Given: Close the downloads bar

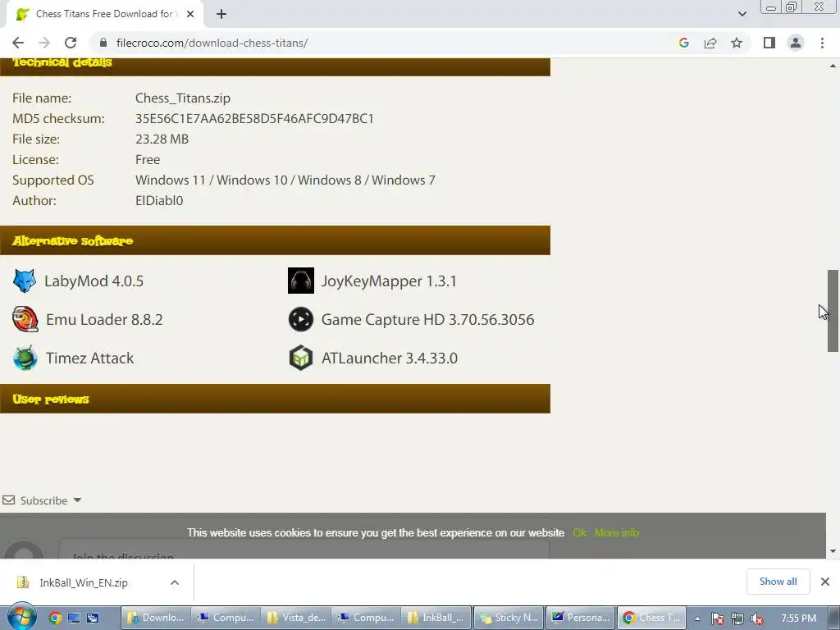Looking at the screenshot, I should (x=825, y=582).
